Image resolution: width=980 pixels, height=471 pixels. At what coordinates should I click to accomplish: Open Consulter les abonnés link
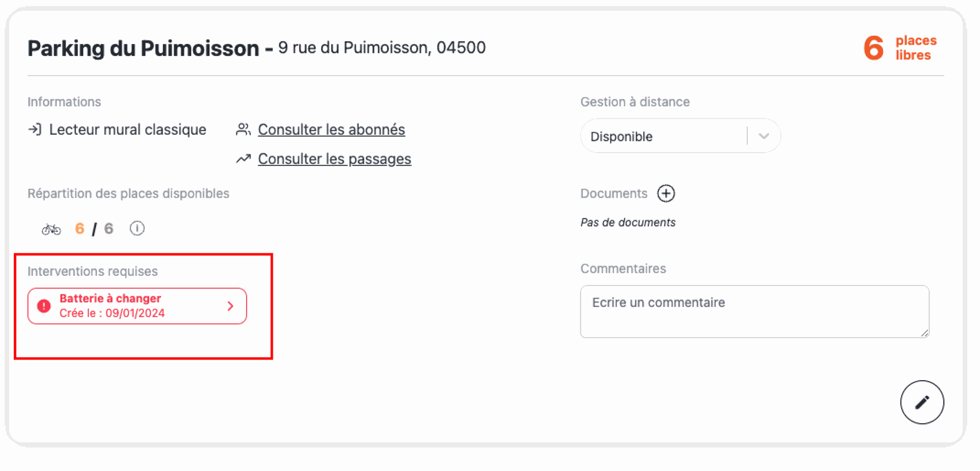[x=331, y=130]
